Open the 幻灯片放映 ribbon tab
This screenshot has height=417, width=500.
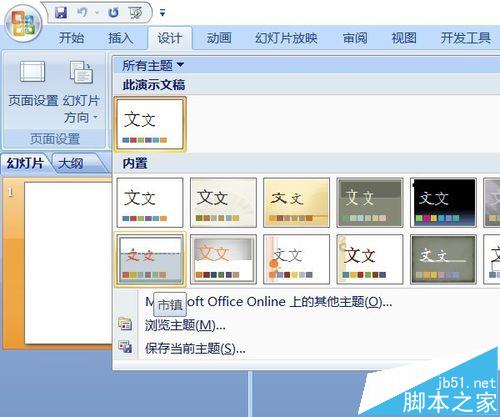click(286, 38)
